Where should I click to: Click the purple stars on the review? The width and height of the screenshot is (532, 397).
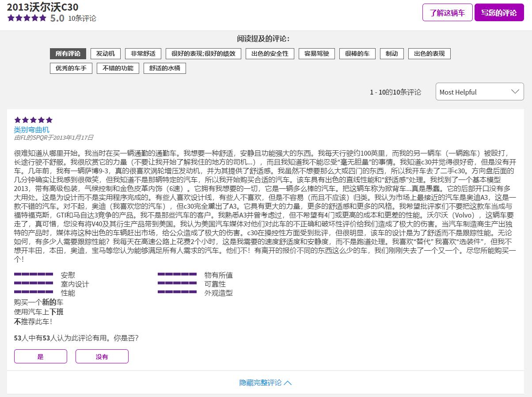pos(32,120)
